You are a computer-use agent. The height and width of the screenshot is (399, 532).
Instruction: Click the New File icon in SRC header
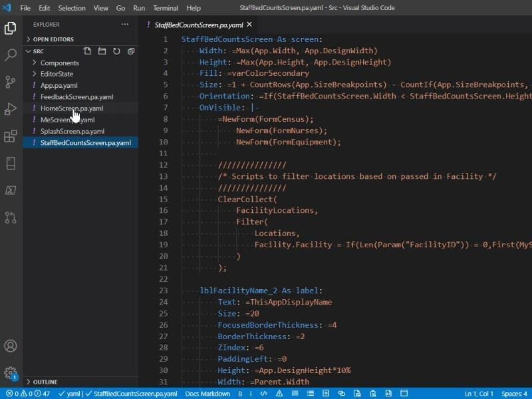pos(87,51)
